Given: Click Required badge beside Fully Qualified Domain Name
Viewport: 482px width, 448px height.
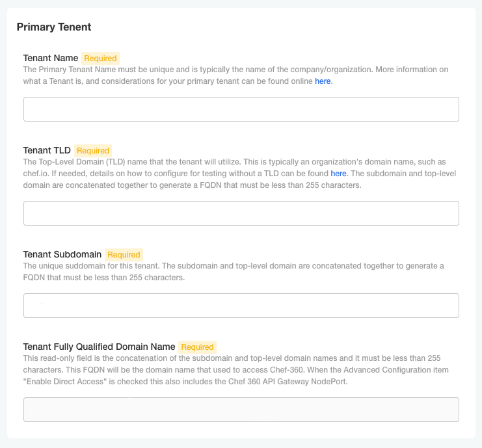Looking at the screenshot, I should pyautogui.click(x=197, y=347).
